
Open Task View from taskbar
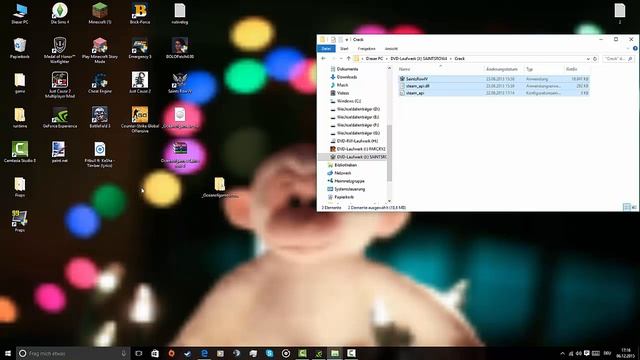(139, 353)
